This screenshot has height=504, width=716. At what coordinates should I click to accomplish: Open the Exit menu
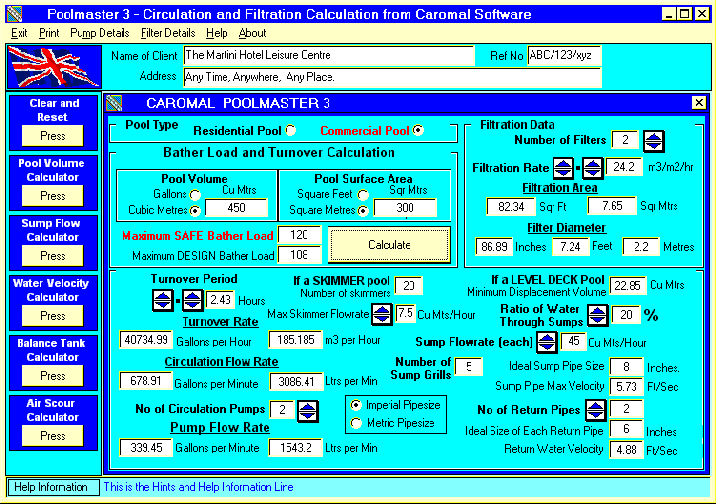click(19, 33)
